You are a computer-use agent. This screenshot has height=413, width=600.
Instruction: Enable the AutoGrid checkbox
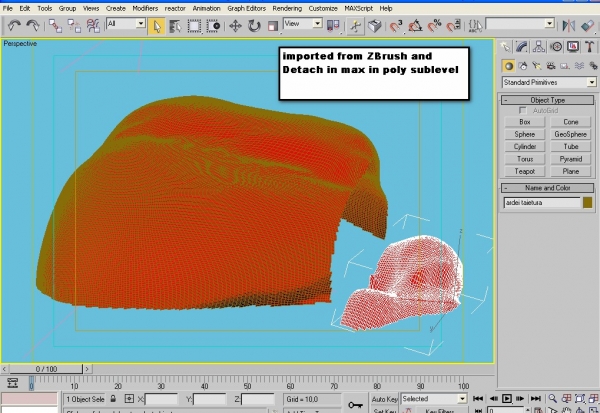click(523, 111)
